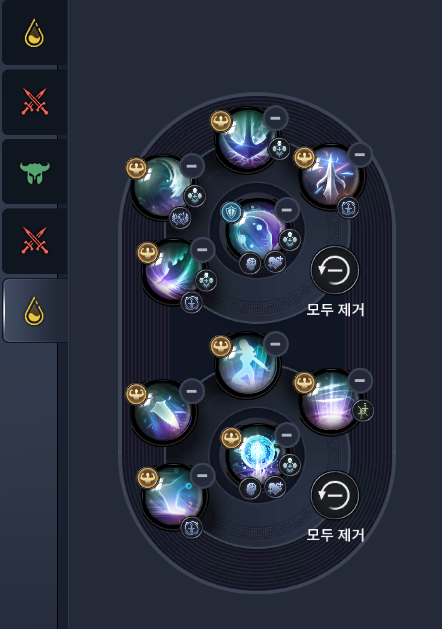Select the lightning sword skill icon

pyautogui.click(x=332, y=175)
